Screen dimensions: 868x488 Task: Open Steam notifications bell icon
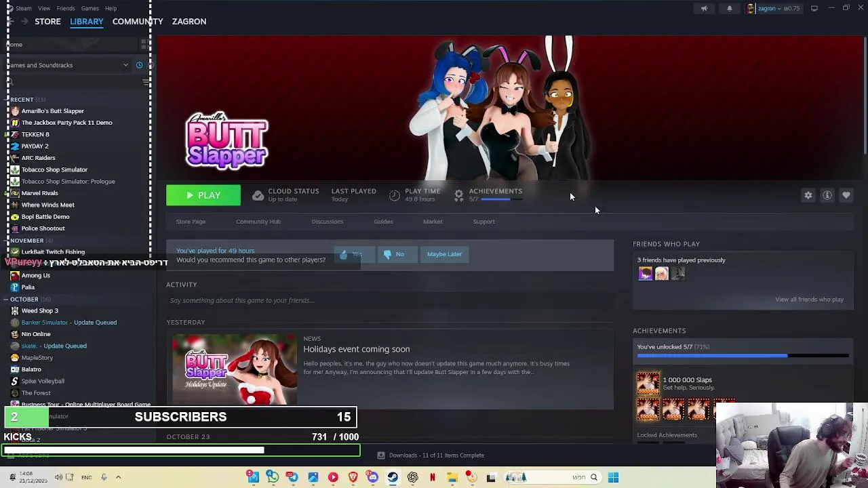[730, 8]
